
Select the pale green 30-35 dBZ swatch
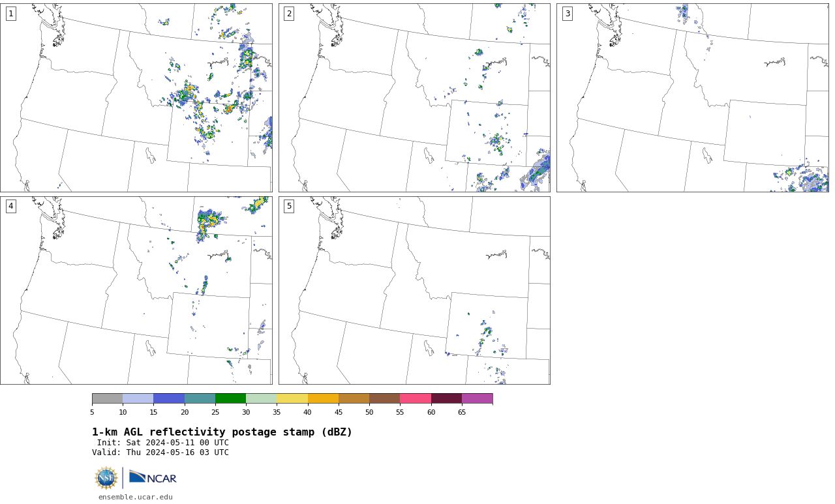tap(261, 398)
